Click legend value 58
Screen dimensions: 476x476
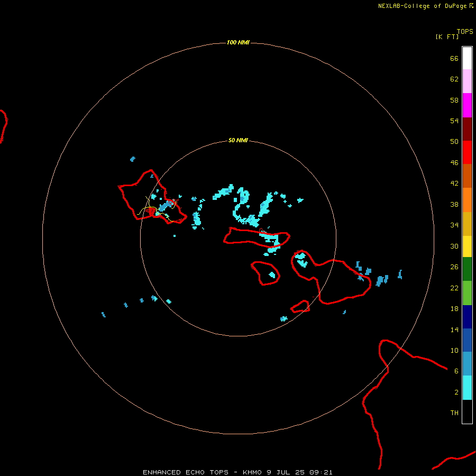point(454,100)
